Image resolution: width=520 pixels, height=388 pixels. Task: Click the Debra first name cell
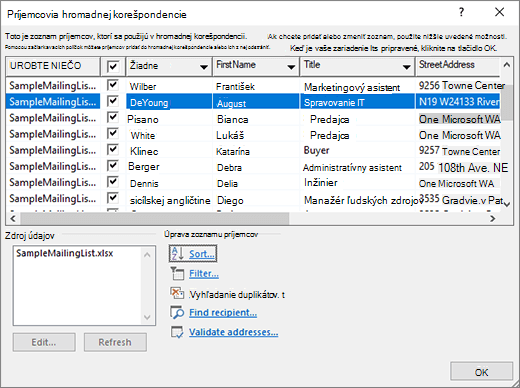[256, 167]
